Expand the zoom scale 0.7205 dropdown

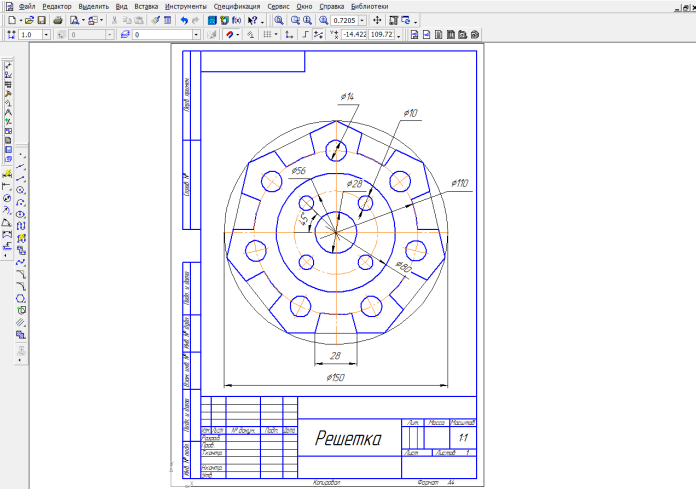click(x=363, y=20)
